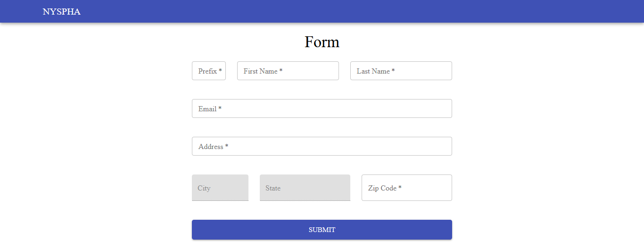
Task: Click the NYSPHA site title link
Action: pyautogui.click(x=61, y=12)
